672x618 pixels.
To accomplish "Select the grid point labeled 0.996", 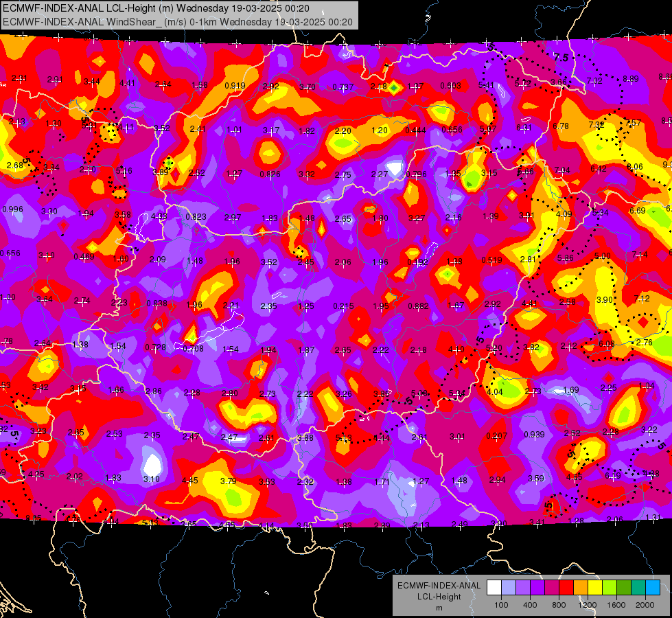I will click(13, 209).
